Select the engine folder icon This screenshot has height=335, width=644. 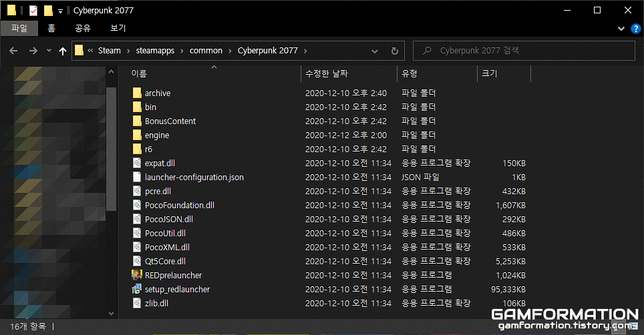coord(137,135)
